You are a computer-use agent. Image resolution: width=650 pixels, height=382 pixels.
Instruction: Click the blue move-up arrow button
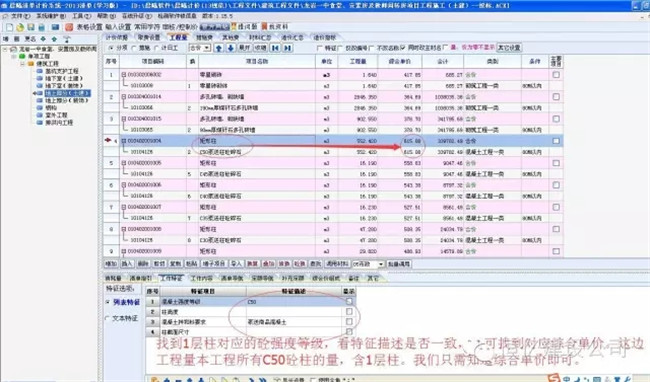pos(219,48)
